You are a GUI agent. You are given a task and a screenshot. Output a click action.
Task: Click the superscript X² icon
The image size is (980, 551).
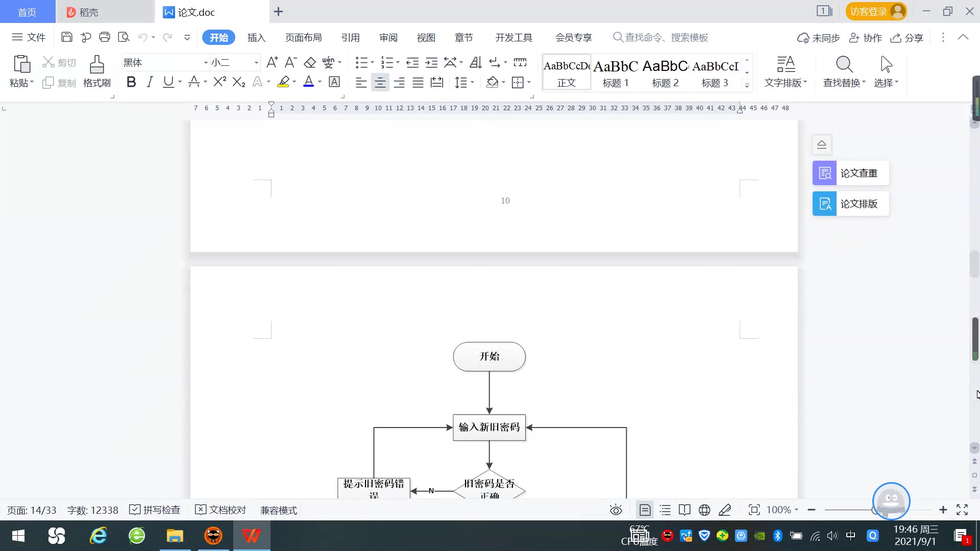(x=219, y=82)
